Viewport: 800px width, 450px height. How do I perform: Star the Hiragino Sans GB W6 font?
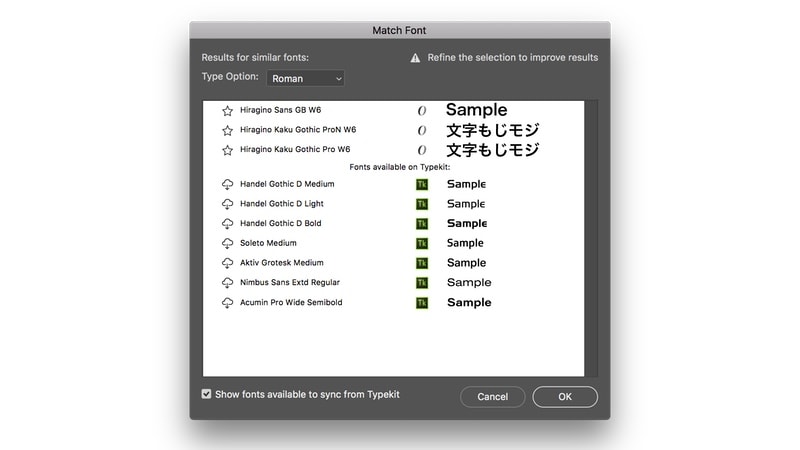227,111
